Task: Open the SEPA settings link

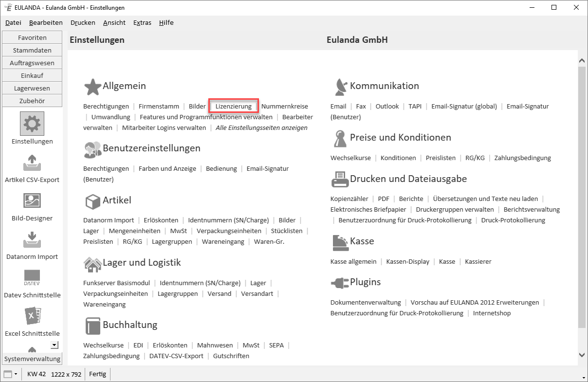Action: [276, 345]
